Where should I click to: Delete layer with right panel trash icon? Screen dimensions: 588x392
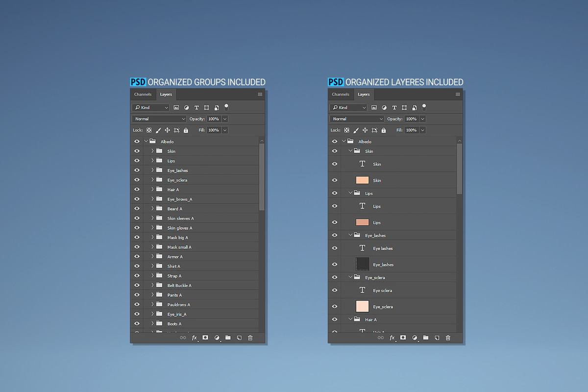448,338
